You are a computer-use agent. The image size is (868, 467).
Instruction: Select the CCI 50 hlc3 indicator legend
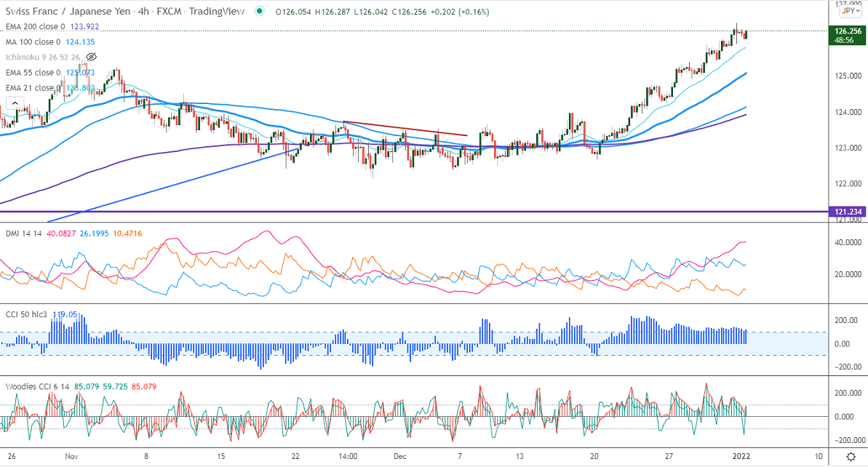[27, 314]
